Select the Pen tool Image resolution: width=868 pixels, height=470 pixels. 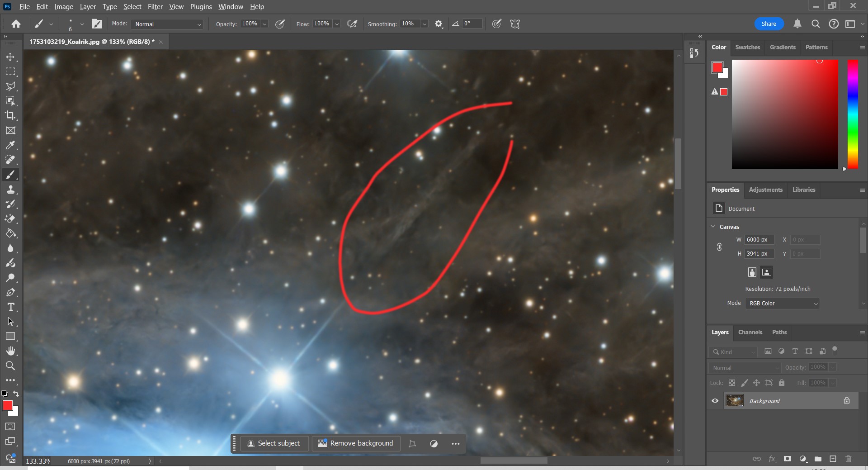(10, 292)
